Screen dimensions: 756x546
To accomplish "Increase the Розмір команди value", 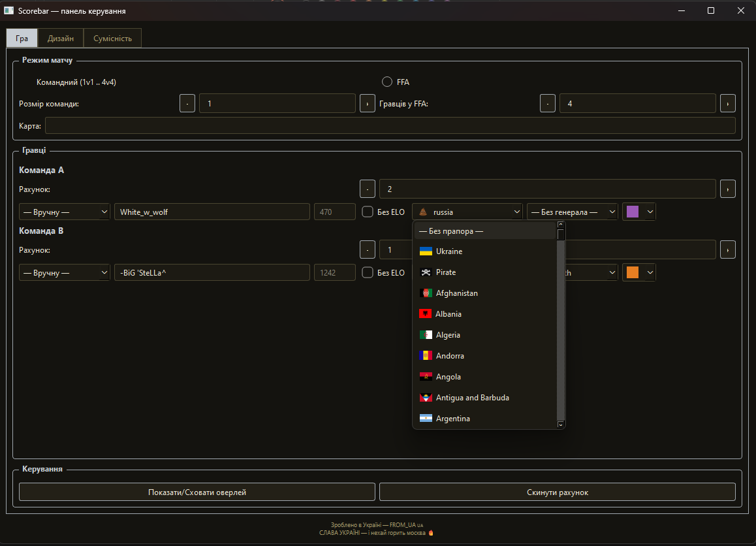I will [x=368, y=103].
